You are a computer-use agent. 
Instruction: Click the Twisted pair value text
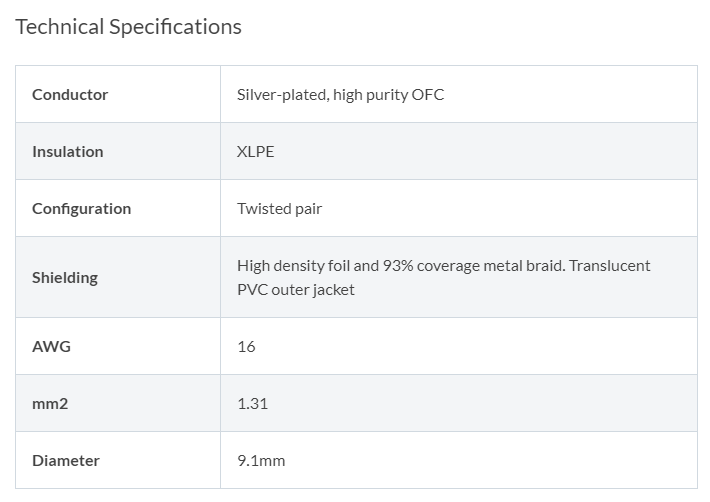(279, 209)
